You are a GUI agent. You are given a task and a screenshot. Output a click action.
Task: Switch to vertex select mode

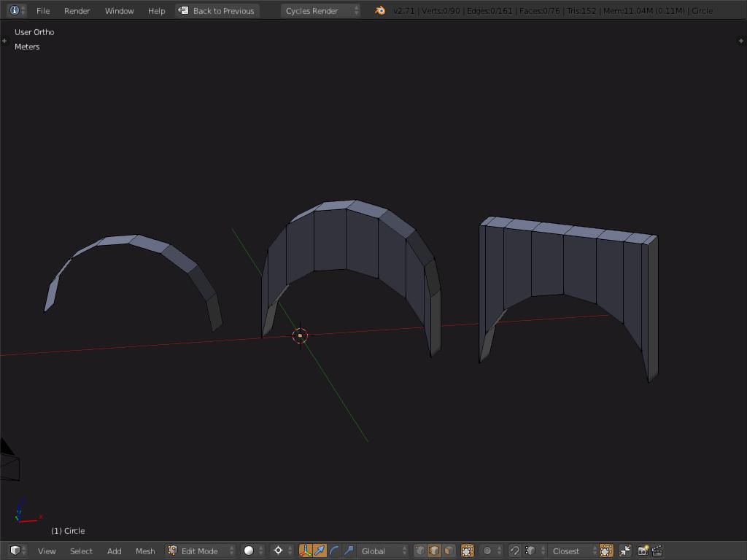[x=420, y=551]
